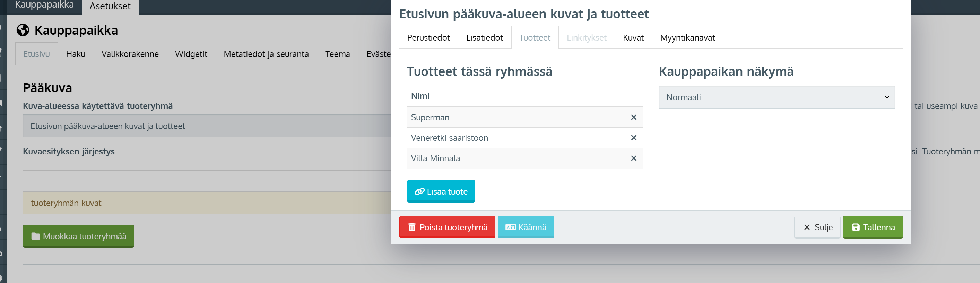Click the Käännä translate button

point(526,227)
